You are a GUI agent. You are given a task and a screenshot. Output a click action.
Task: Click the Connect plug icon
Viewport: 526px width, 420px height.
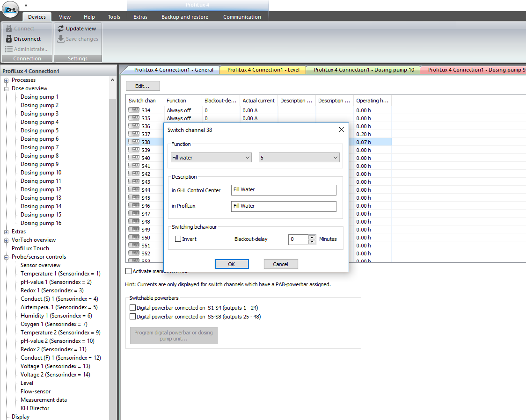[9, 29]
